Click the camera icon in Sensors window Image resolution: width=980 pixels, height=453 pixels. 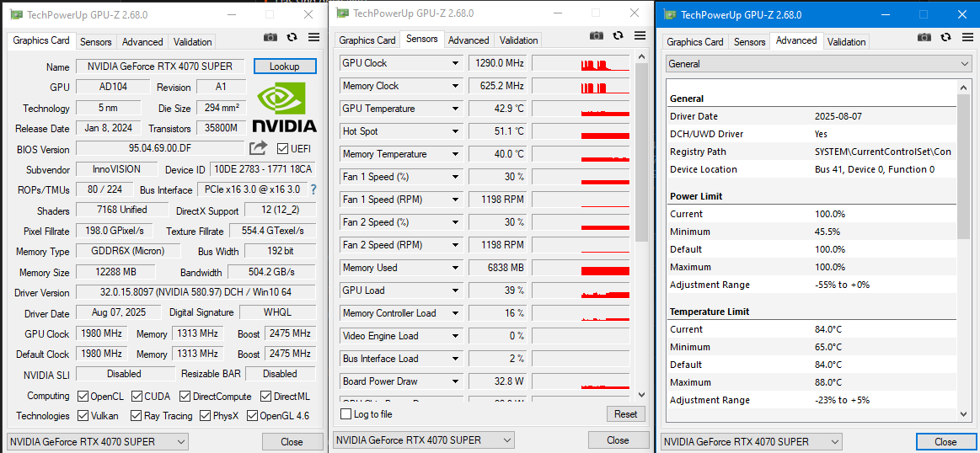pos(597,35)
